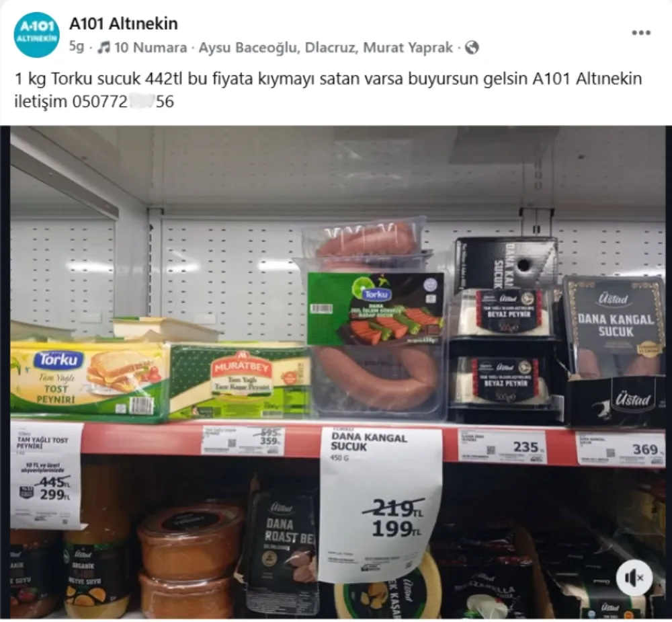The image size is (672, 622).
Task: Open the 10 Numara music link
Action: 151,47
